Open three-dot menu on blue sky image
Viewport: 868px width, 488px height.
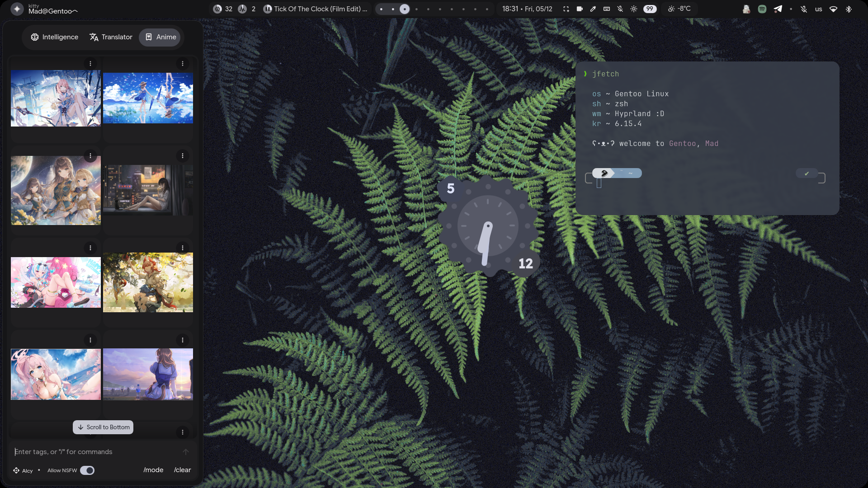point(183,64)
